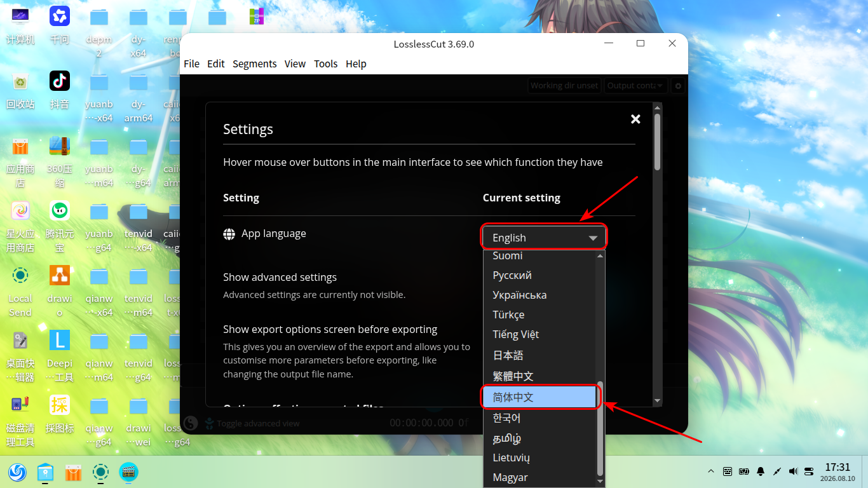Click the deepin launcher icon in taskbar
This screenshot has width=868, height=488.
(x=18, y=472)
